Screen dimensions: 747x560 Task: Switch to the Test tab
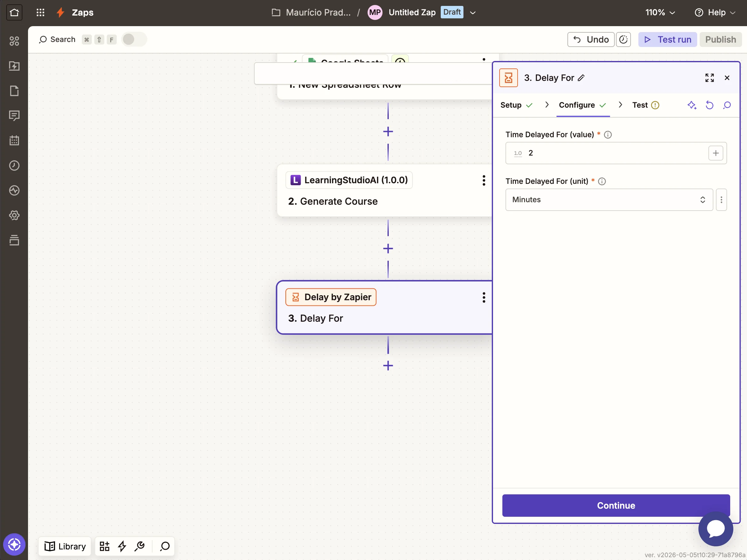coord(645,105)
